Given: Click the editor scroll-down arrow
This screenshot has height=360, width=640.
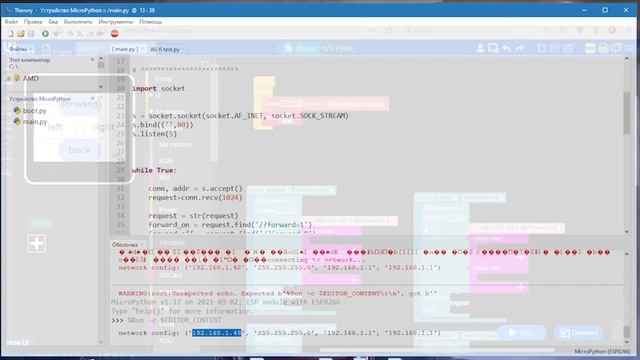Looking at the screenshot, I should tap(627, 231).
